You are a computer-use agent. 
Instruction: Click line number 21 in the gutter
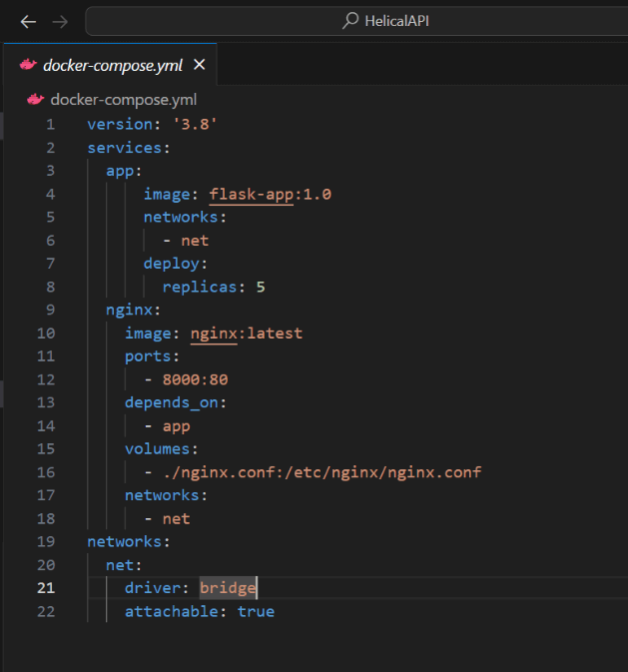tap(46, 587)
